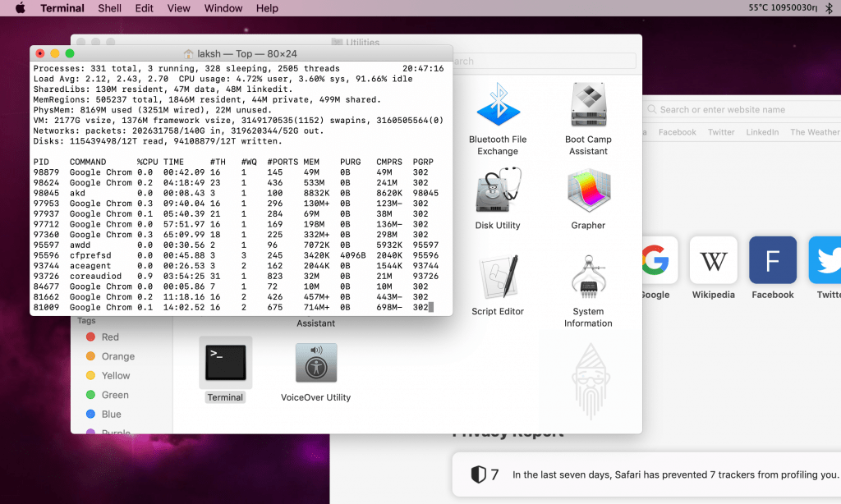The width and height of the screenshot is (841, 504).
Task: Click the aceagent process row
Action: [236, 265]
